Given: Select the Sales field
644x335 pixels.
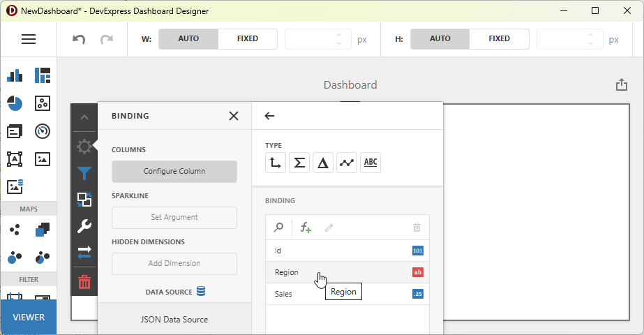Looking at the screenshot, I should (x=347, y=294).
